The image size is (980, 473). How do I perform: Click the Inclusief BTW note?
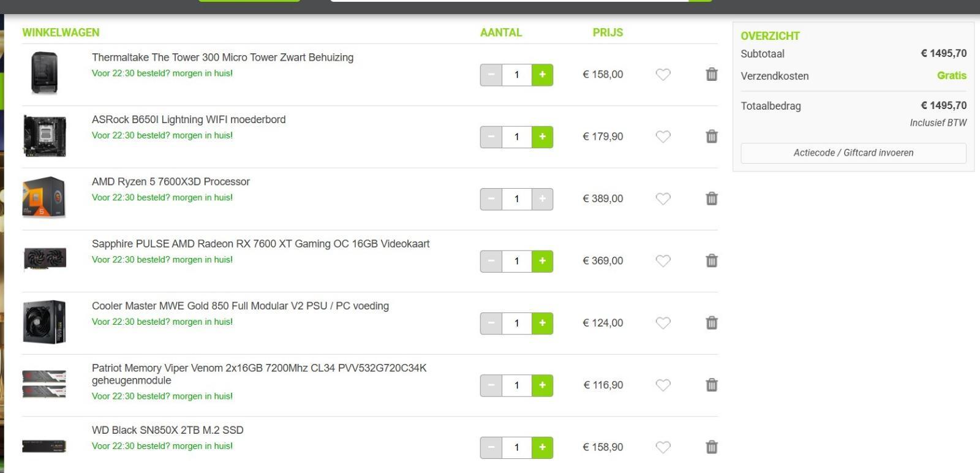coord(938,123)
